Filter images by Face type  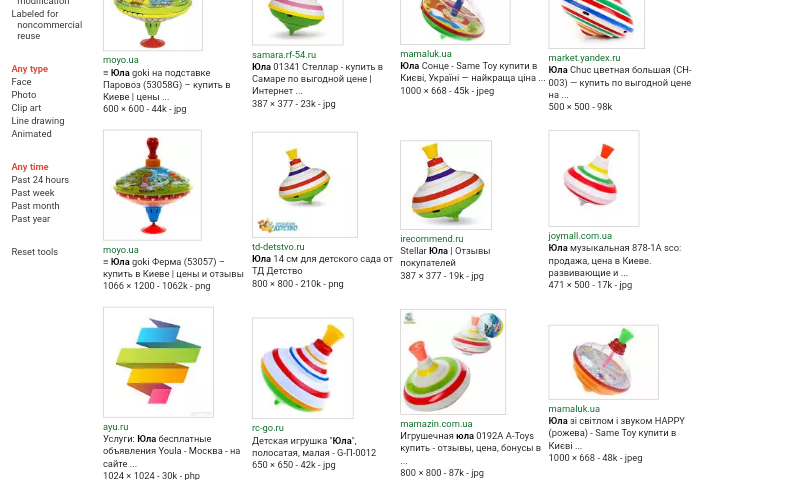coord(21,82)
